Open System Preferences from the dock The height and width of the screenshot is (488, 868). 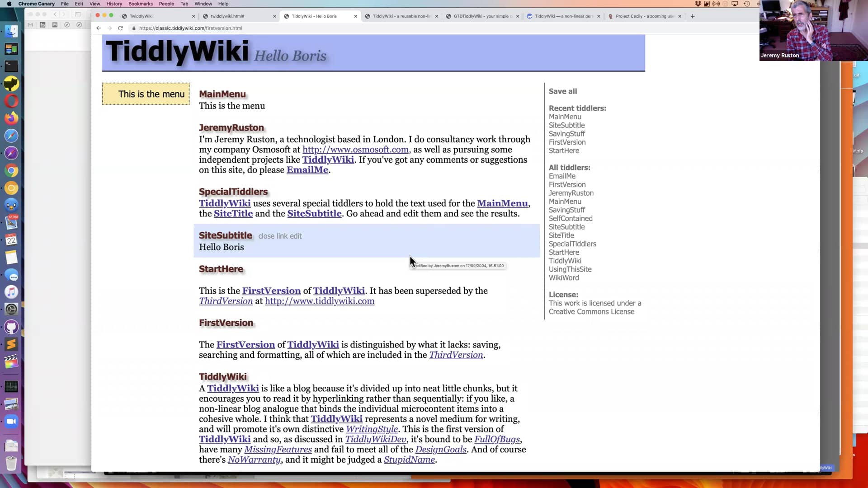(x=11, y=310)
